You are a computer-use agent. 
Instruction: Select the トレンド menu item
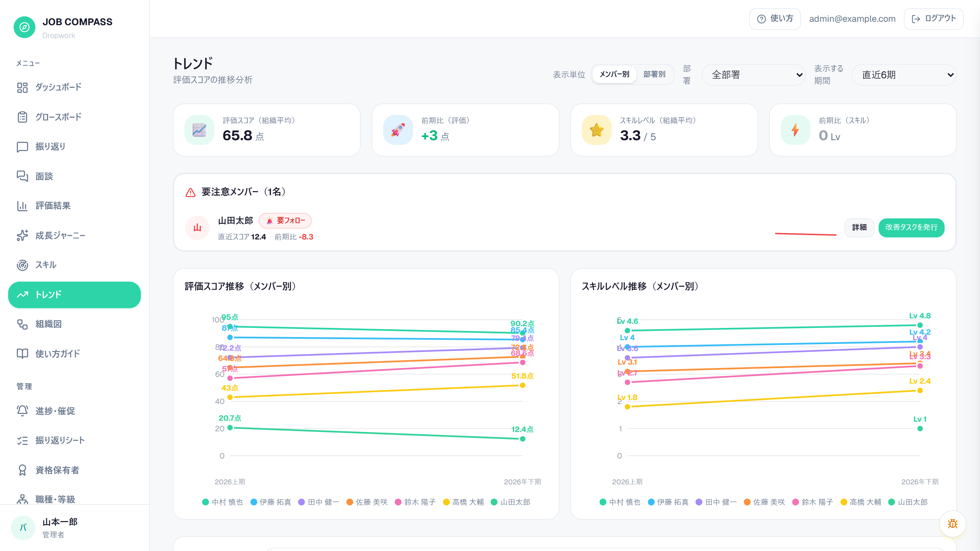coord(75,295)
